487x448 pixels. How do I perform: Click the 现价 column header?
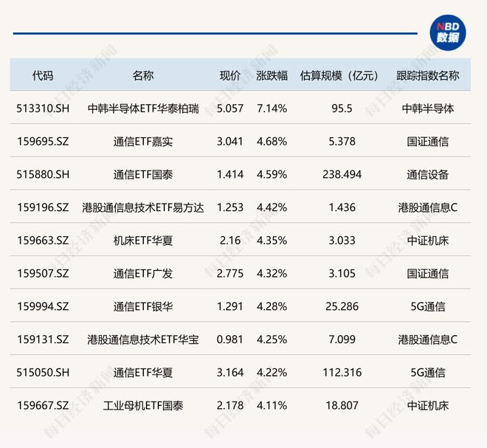230,75
